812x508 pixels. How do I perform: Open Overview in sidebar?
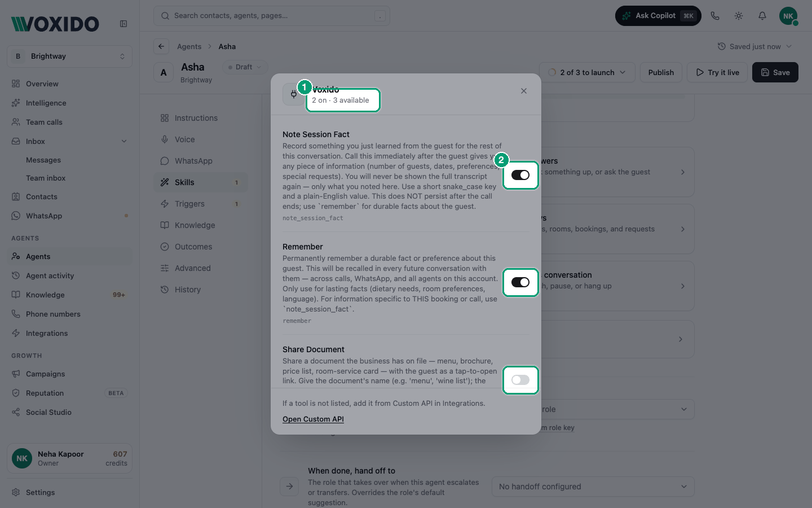(x=70, y=84)
